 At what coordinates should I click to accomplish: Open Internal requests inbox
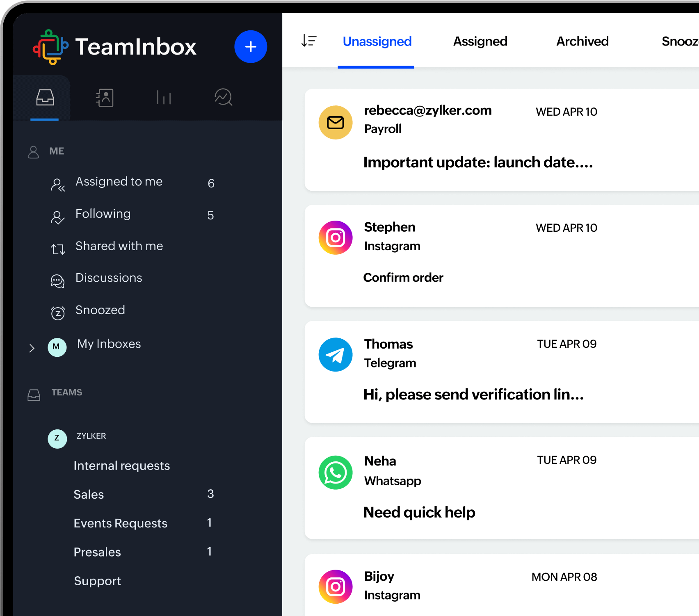[122, 466]
